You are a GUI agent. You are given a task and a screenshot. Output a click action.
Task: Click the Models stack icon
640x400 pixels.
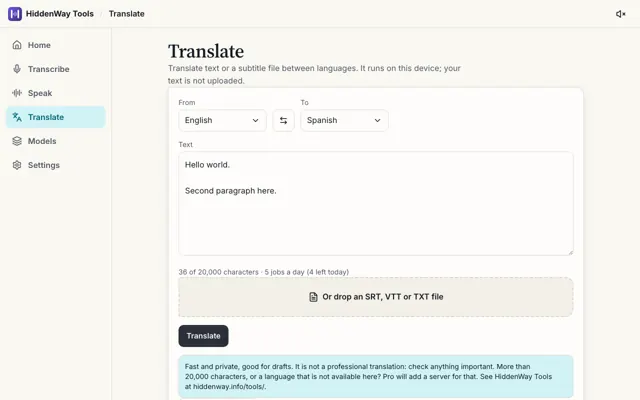point(17,141)
